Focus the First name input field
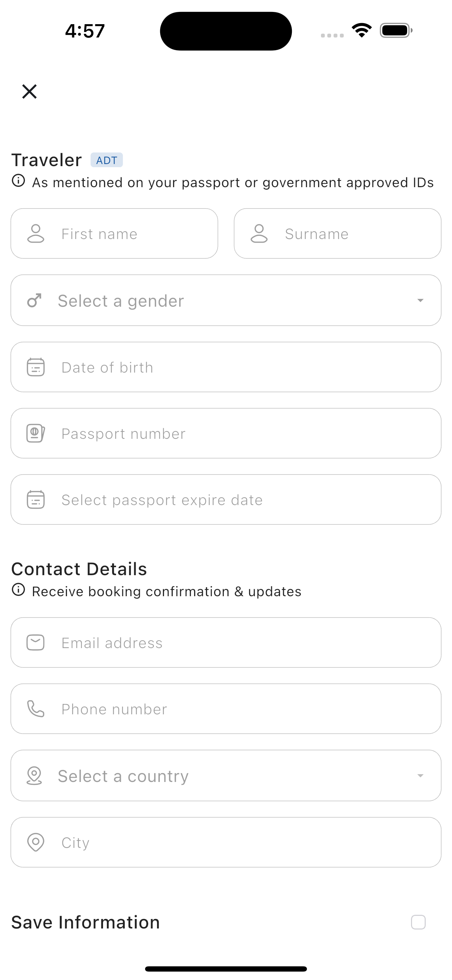The height and width of the screenshot is (980, 452). pos(114,233)
